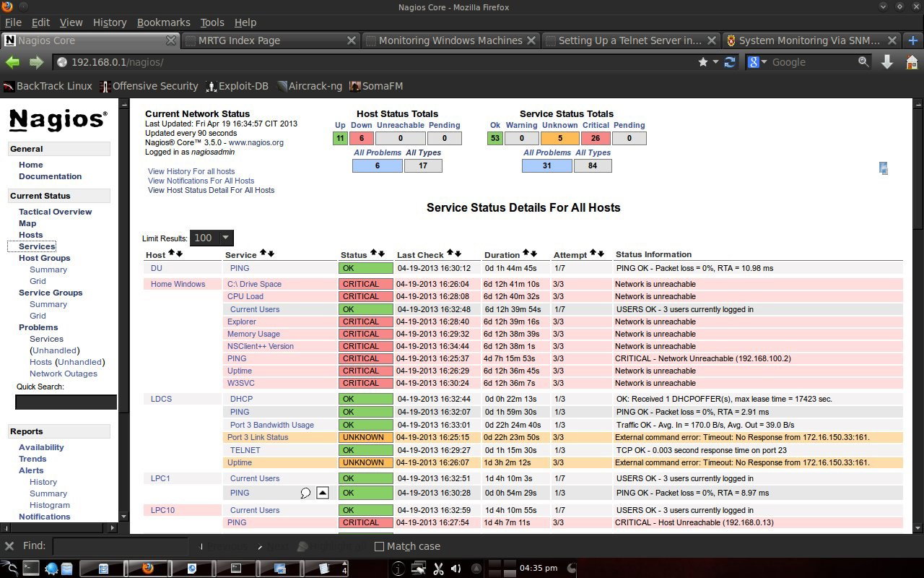This screenshot has width=924, height=578.
Task: Sort Last Check column descending arrow
Action: tap(458, 254)
